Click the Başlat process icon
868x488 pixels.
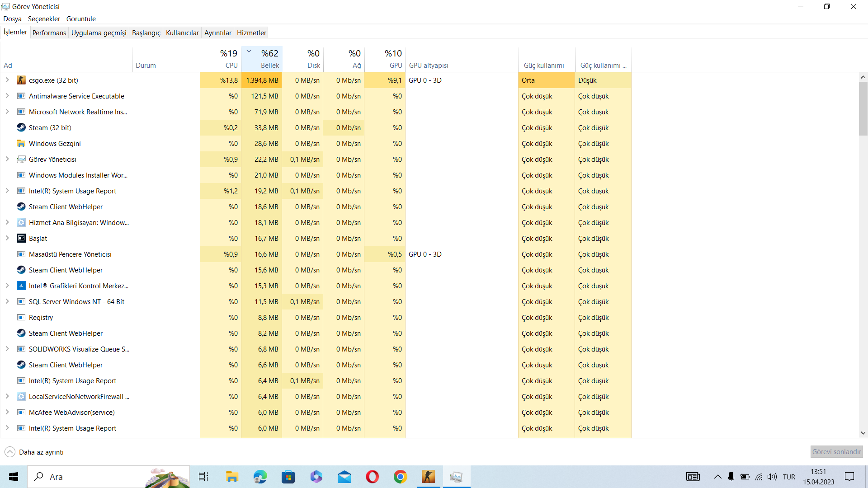[21, 239]
